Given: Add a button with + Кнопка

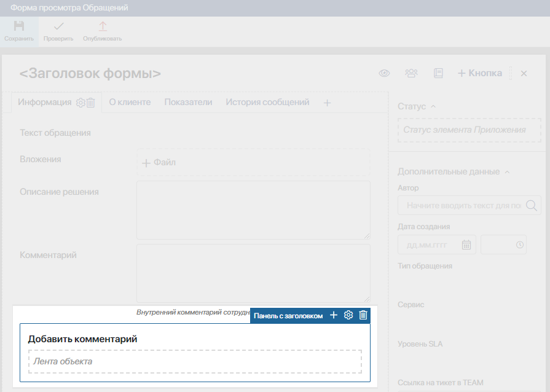Looking at the screenshot, I should tap(480, 73).
